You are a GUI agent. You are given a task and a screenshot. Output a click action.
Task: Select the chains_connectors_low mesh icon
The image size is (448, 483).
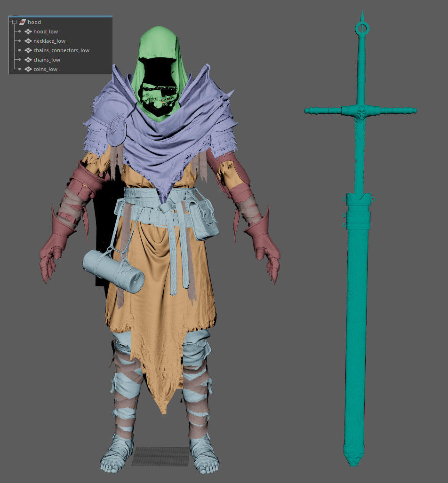[27, 50]
